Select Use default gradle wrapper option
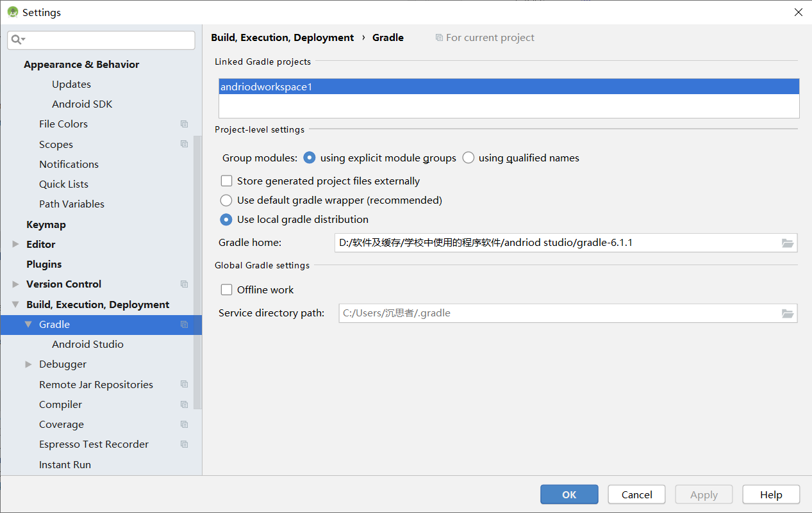This screenshot has width=812, height=513. 226,200
